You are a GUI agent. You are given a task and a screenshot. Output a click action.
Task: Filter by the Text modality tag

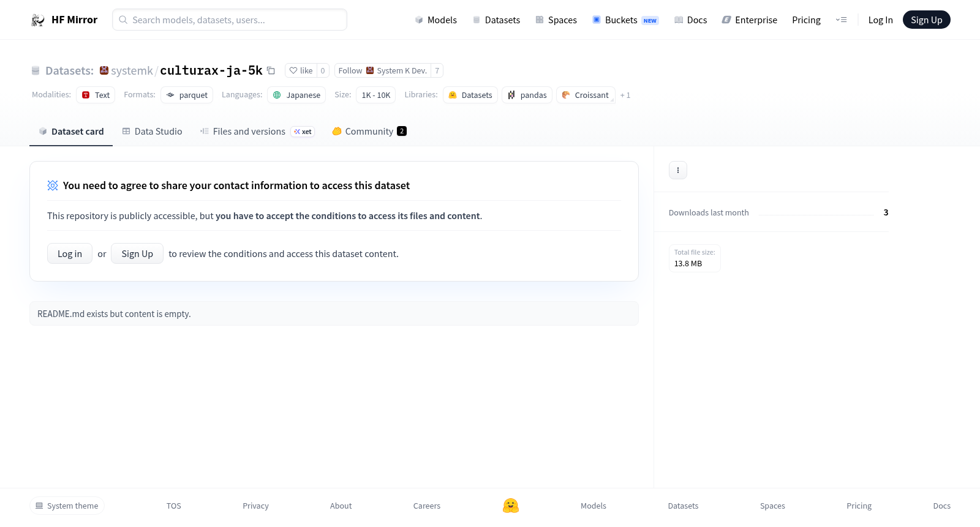pyautogui.click(x=96, y=95)
